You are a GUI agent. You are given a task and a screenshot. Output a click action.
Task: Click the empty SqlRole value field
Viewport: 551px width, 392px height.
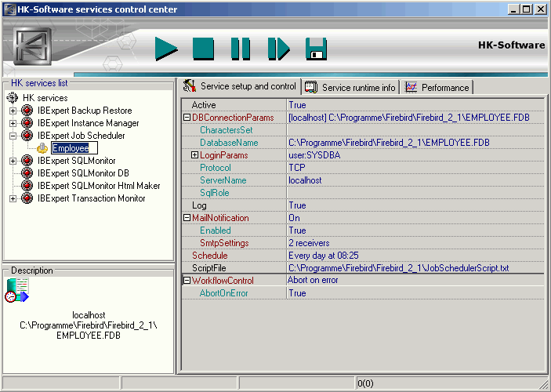tap(415, 193)
